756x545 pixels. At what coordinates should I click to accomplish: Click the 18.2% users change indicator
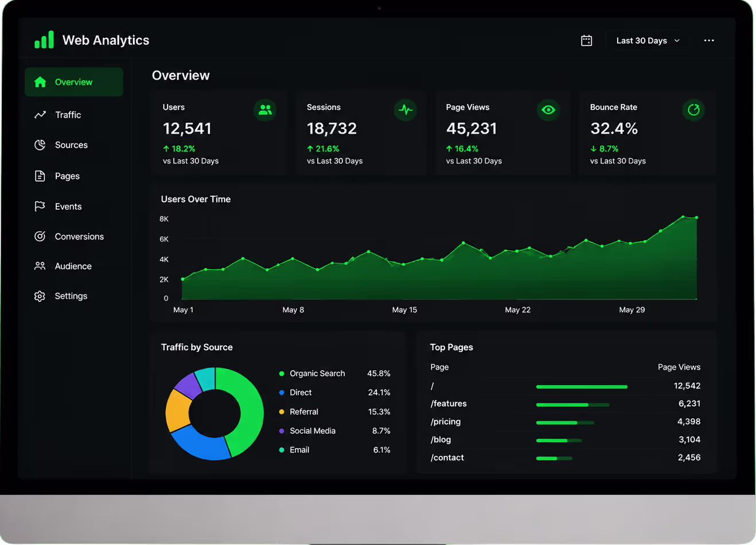(x=179, y=148)
